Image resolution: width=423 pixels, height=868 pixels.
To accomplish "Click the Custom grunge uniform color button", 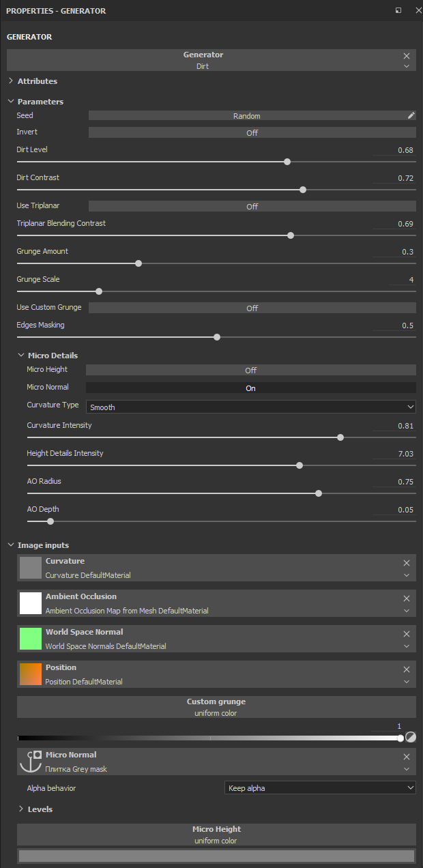I will tap(216, 707).
